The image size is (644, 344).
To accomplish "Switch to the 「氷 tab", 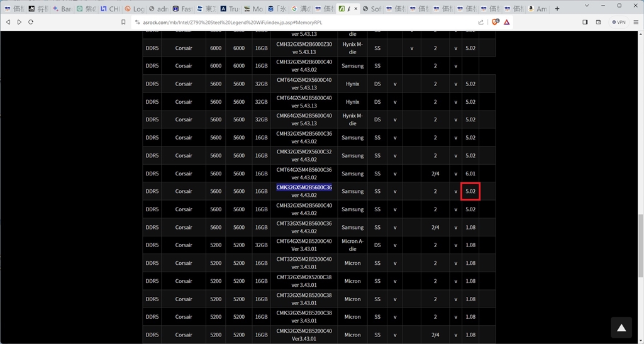I will [x=277, y=9].
